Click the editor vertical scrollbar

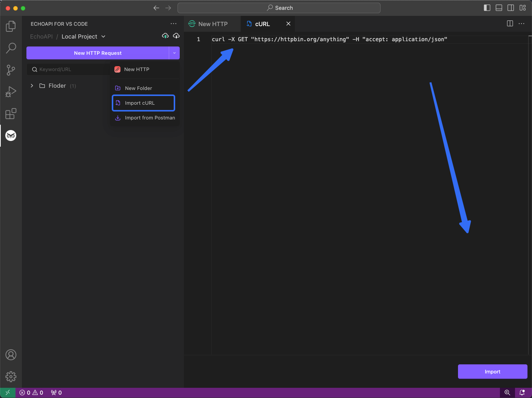(530, 195)
